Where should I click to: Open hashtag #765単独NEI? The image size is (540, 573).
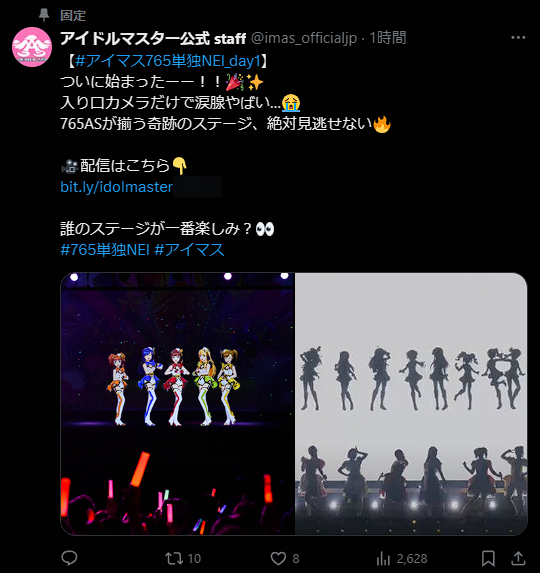105,250
